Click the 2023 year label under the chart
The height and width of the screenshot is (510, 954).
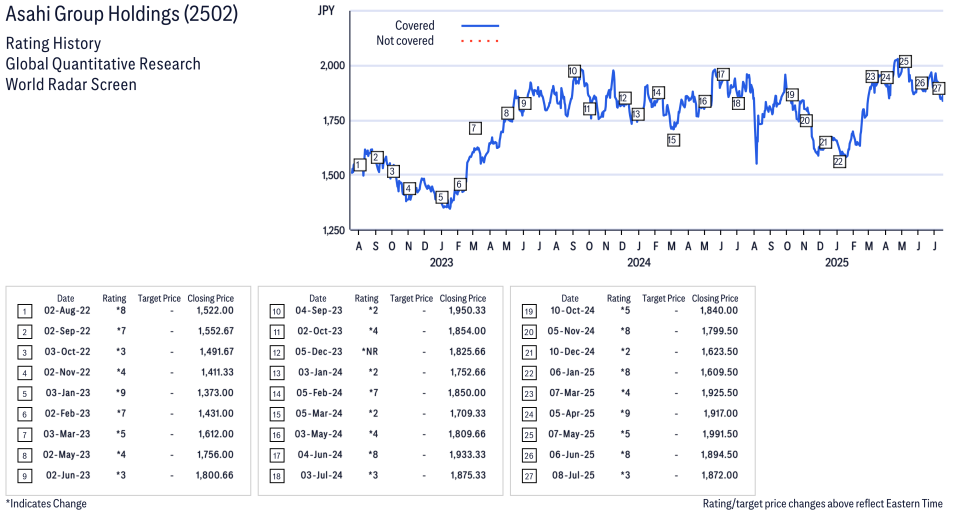tap(441, 262)
